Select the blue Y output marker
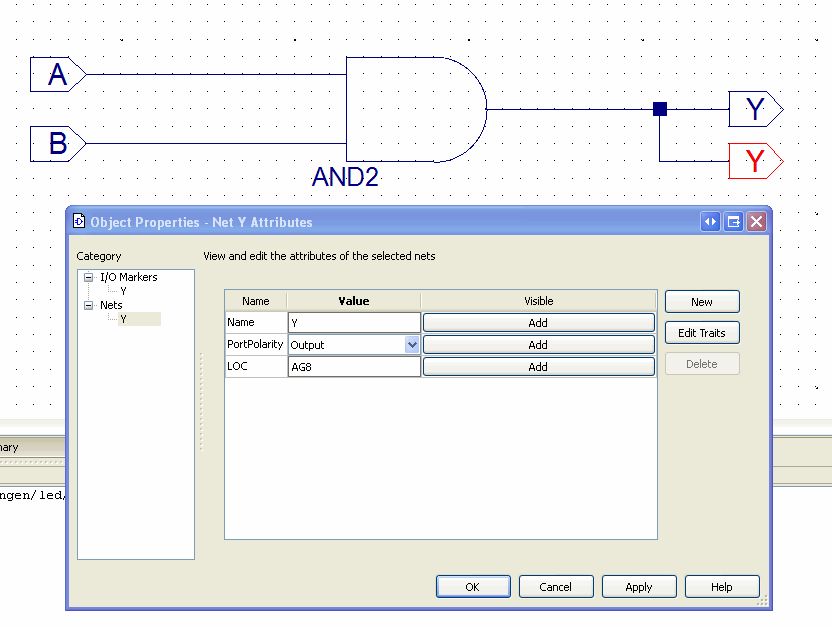Screen dimensions: 832x627 [755, 109]
